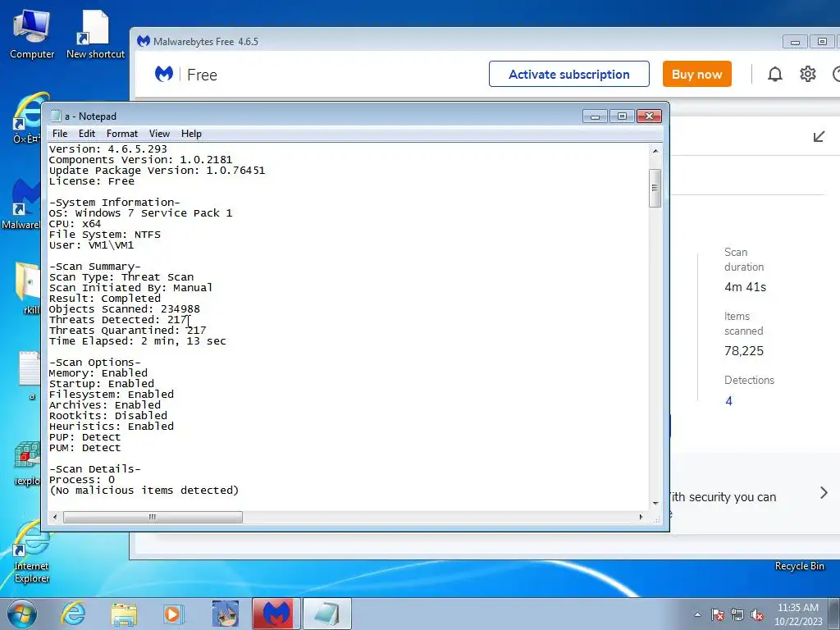Click the line 'Rootkits: Disabled'
This screenshot has height=630, width=840.
pyautogui.click(x=107, y=416)
